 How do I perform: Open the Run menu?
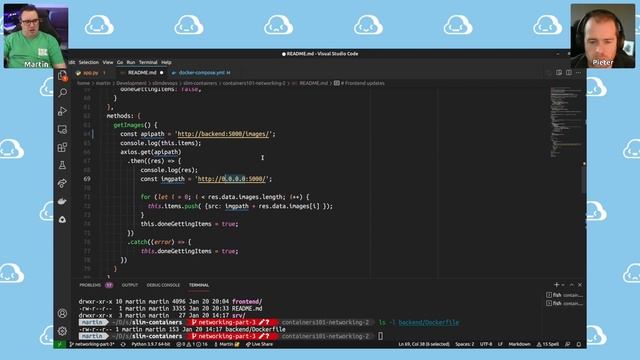click(131, 62)
